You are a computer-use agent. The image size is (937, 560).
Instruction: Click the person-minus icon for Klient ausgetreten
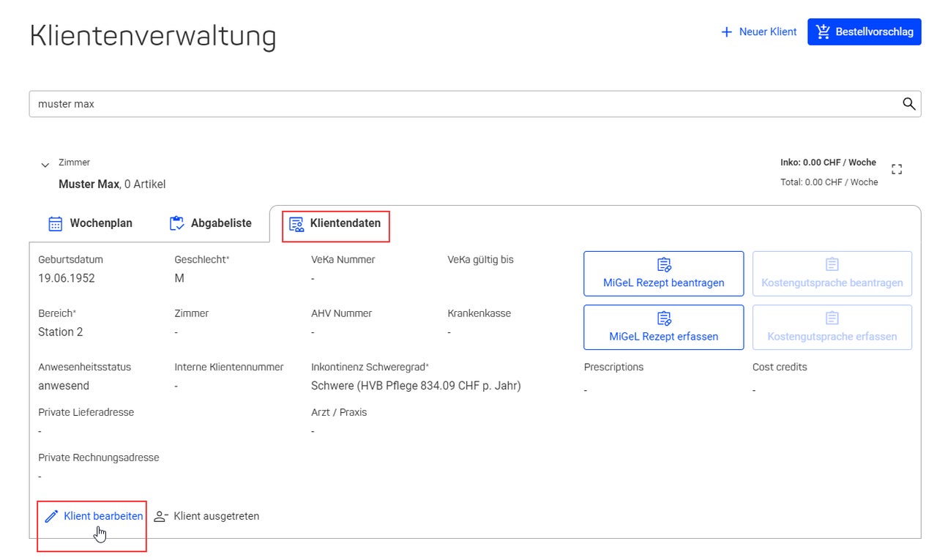coord(161,516)
